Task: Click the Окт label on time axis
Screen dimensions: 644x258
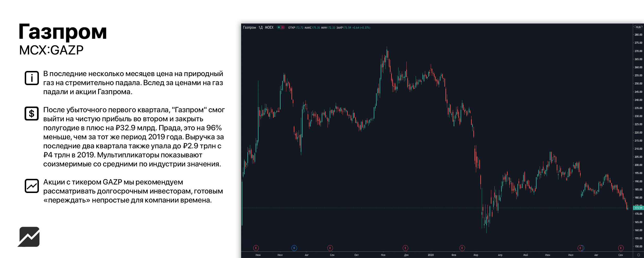Action: 357,255
